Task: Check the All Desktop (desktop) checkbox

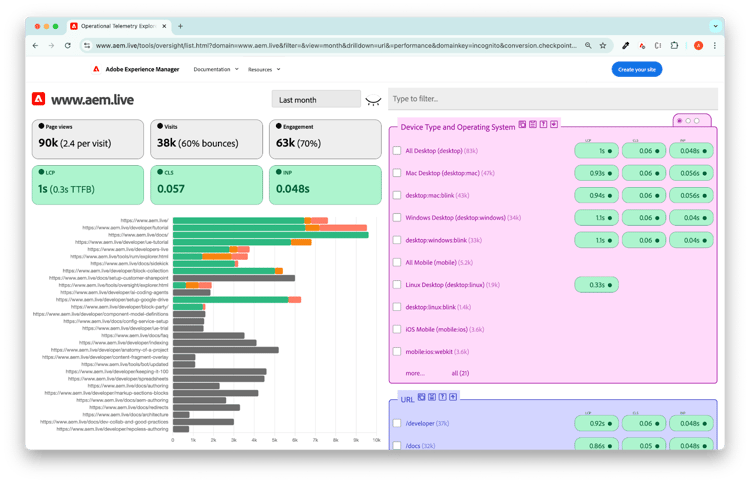Action: (x=397, y=151)
